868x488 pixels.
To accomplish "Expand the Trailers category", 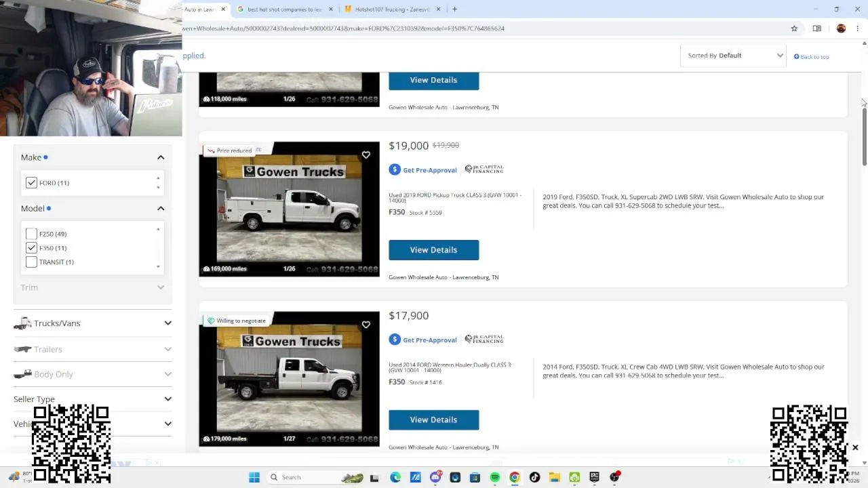I will click(93, 349).
